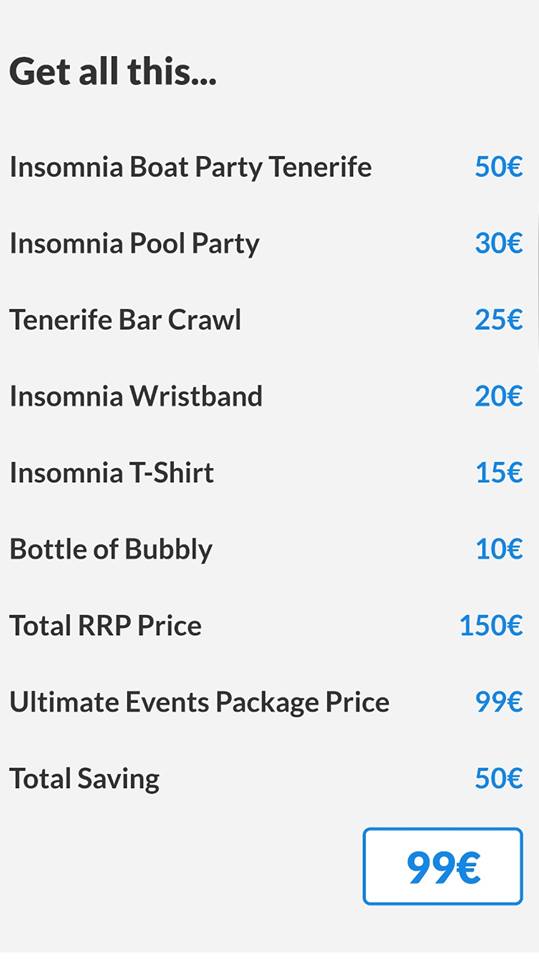Click the Total Saving label
The image size is (539, 960).
click(x=85, y=779)
